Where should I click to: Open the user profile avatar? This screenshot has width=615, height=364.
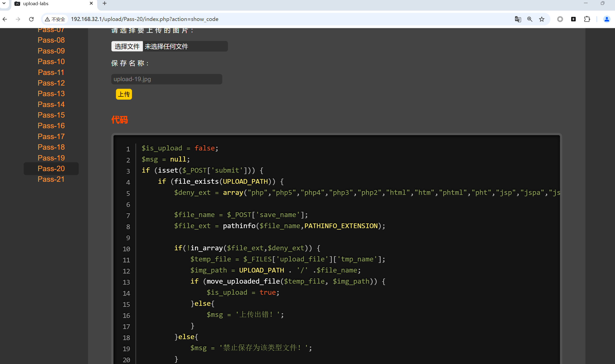607,19
